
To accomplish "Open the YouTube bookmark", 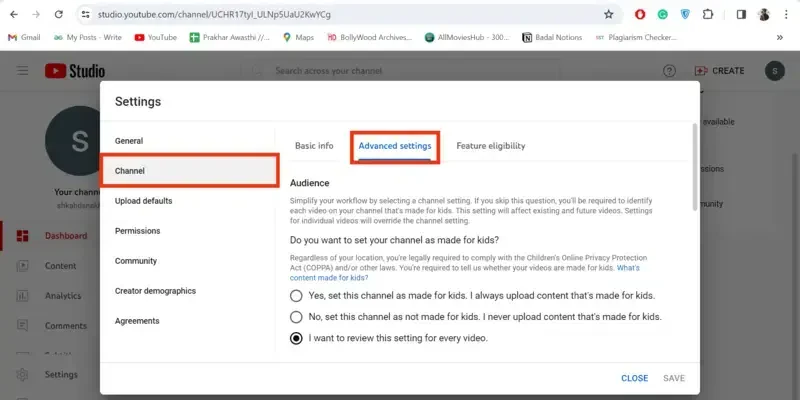I will 156,37.
